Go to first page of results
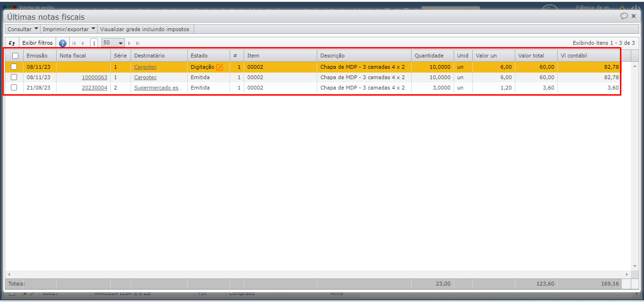Viewport: 644px width, 302px height. click(74, 43)
